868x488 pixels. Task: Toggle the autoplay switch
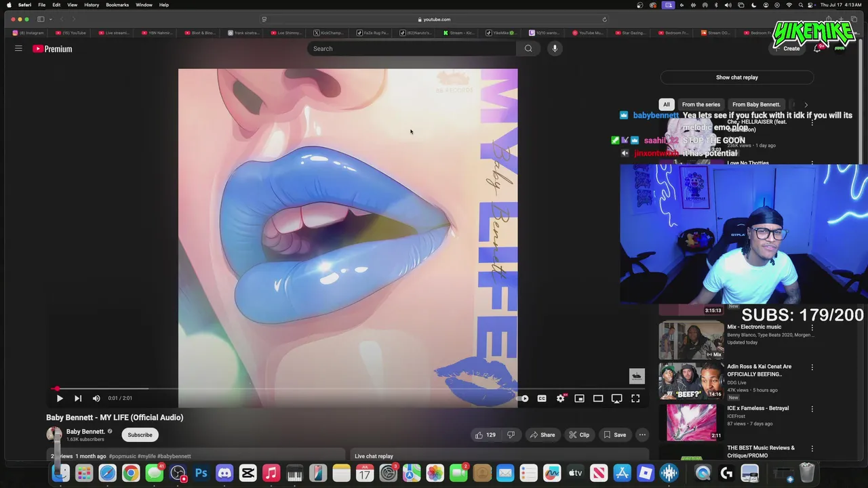(x=523, y=399)
